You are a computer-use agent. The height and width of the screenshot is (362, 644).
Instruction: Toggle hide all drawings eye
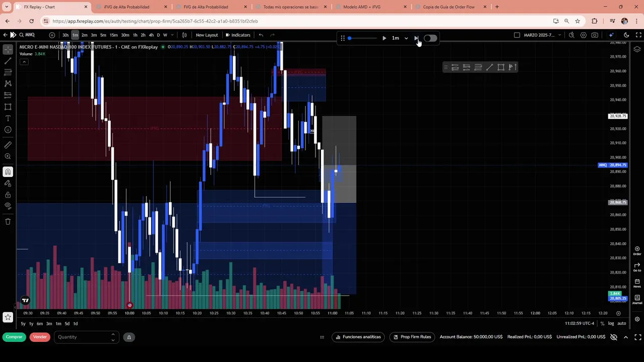coord(8,206)
